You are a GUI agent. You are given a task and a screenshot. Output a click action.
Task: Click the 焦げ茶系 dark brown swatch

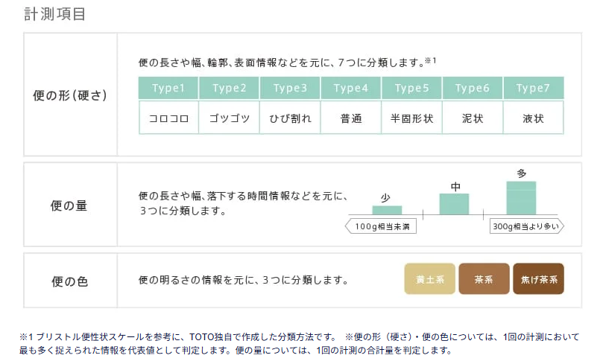point(538,278)
